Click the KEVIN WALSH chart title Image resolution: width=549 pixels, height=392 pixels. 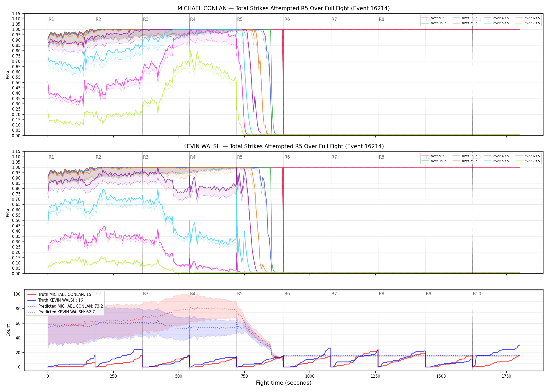click(284, 146)
